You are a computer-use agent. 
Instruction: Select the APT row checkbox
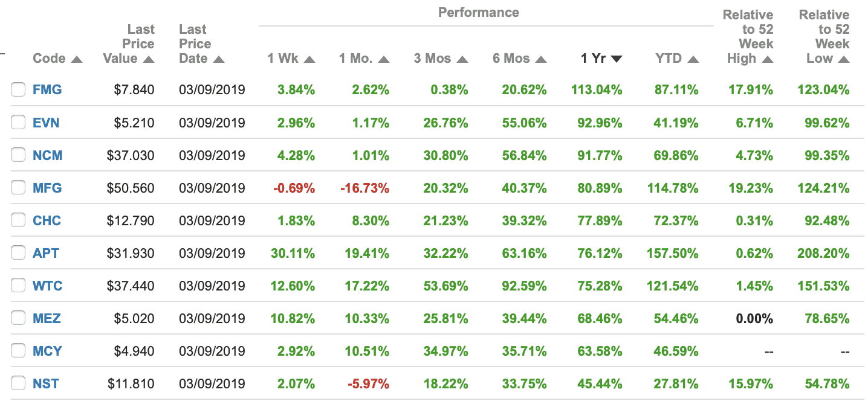[x=18, y=253]
